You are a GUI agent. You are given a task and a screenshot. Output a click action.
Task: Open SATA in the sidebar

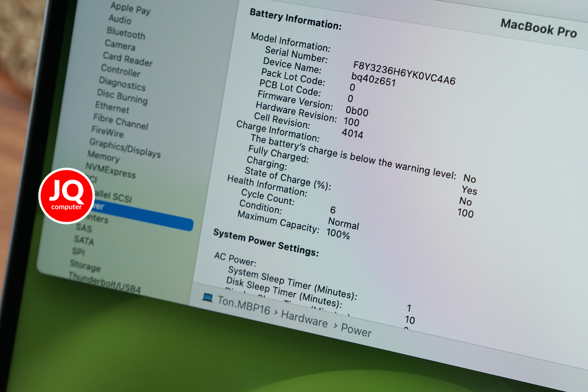click(x=84, y=240)
